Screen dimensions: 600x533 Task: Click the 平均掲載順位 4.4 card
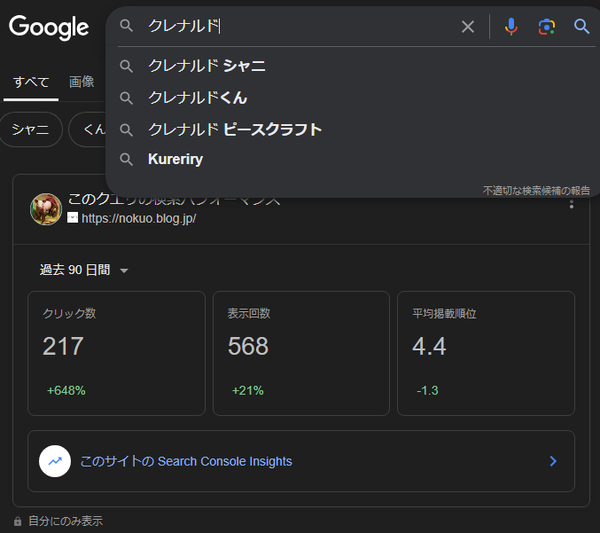tap(486, 353)
